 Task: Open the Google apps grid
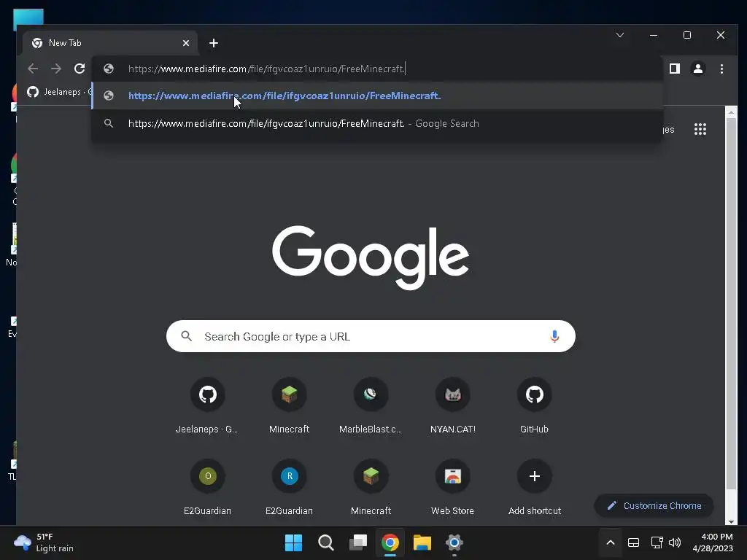[700, 129]
